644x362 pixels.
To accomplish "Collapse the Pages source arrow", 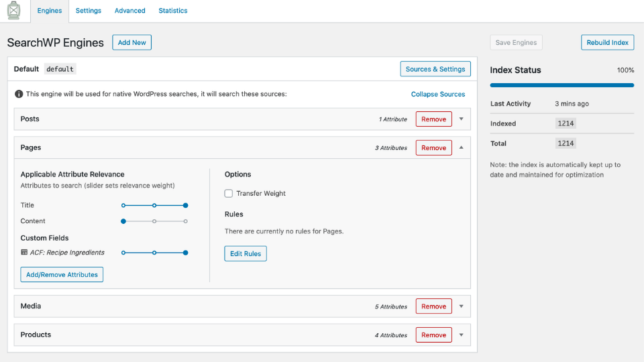I will click(x=462, y=147).
